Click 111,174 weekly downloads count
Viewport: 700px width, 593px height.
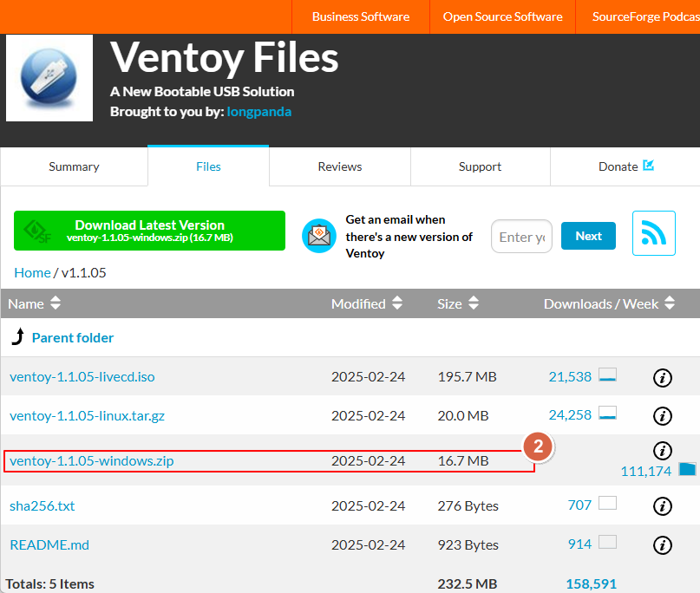[x=646, y=471]
